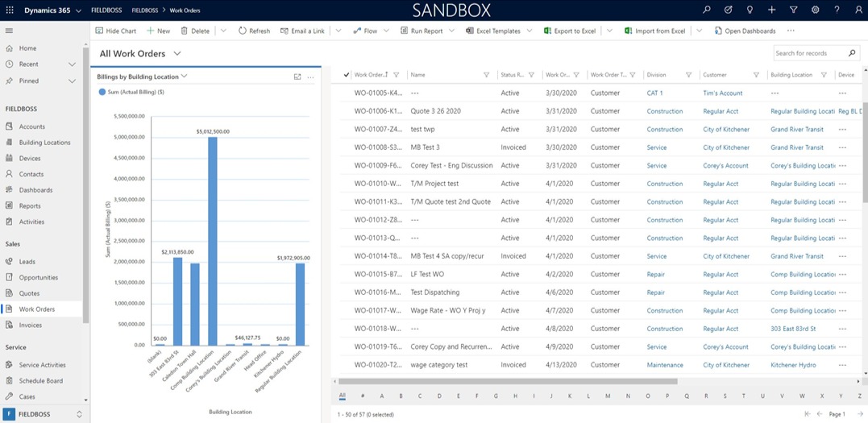Click the Comp Building Location chart bar
The width and height of the screenshot is (868, 423).
click(213, 242)
